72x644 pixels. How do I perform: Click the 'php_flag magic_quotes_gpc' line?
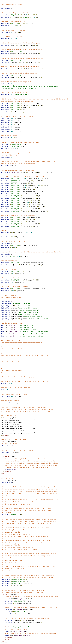tap(19, 420)
